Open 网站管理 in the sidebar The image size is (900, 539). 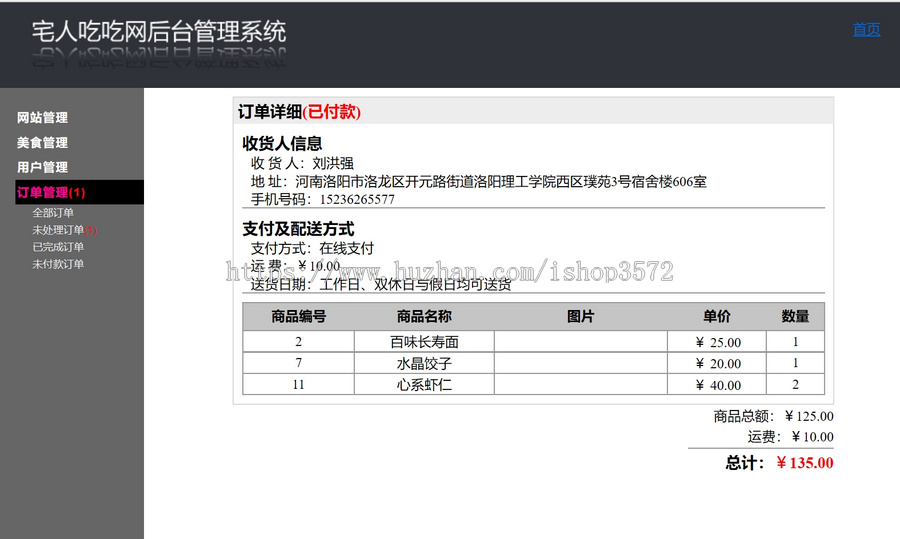pos(42,118)
